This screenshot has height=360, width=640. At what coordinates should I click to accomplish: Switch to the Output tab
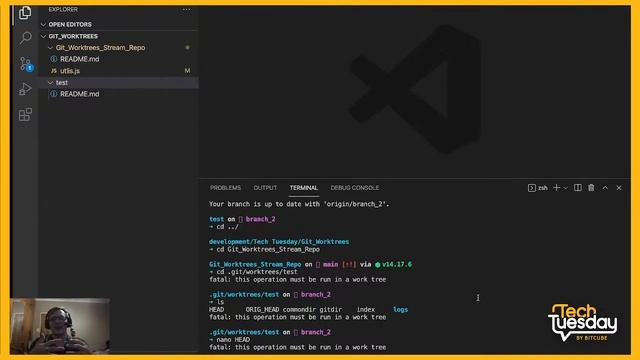265,188
